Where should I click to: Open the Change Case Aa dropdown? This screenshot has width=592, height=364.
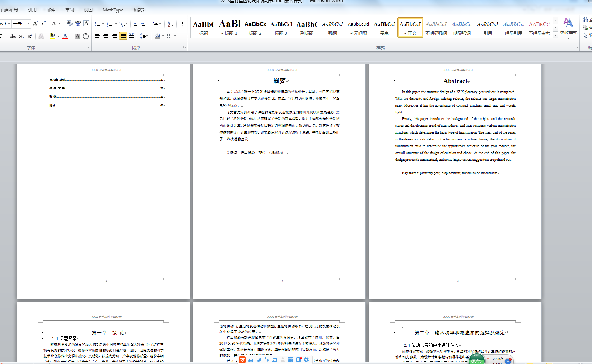click(56, 24)
